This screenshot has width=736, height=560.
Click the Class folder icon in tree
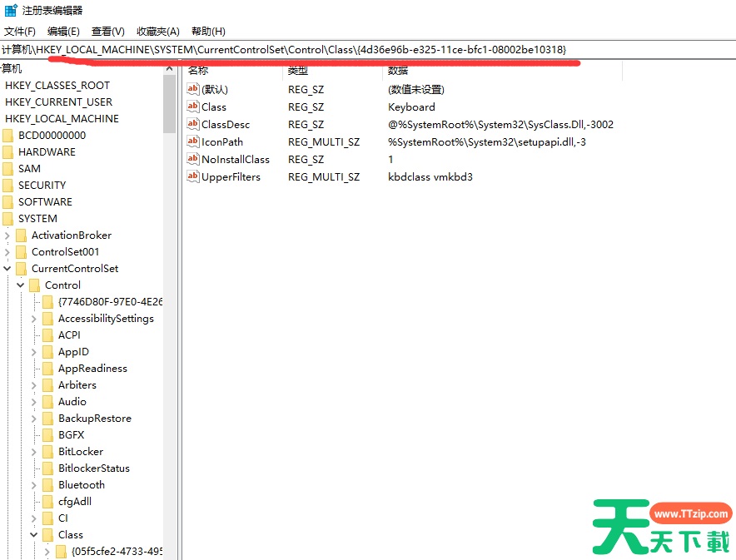point(48,535)
